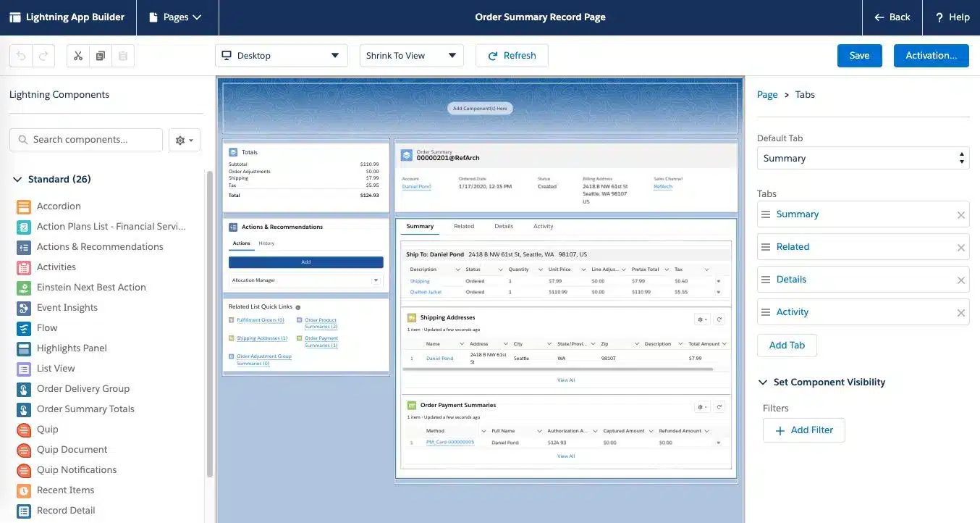Click the components list scrollbar
This screenshot has height=523, width=980.
(210, 326)
